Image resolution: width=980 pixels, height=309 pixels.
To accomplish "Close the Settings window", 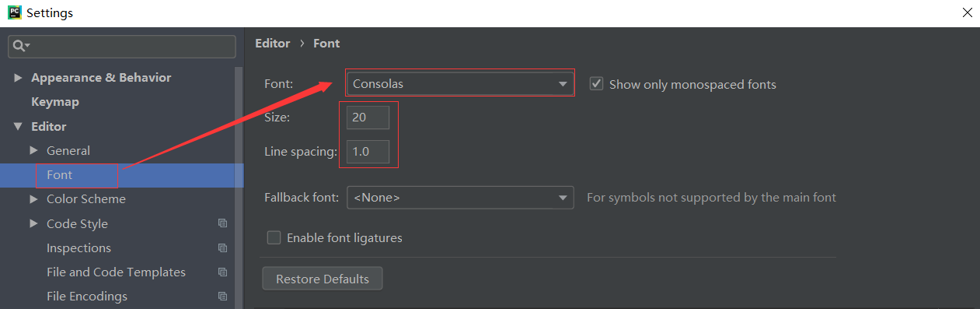I will pyautogui.click(x=967, y=12).
